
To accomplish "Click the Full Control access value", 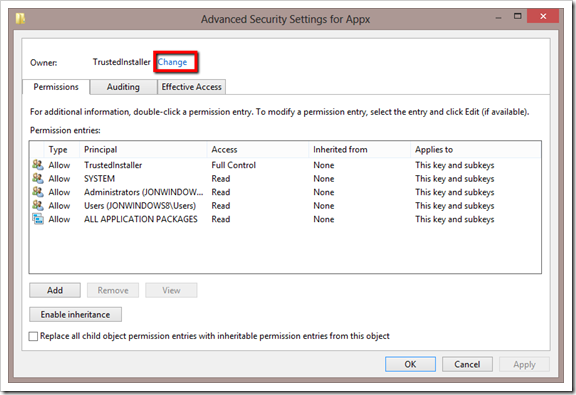I will (x=234, y=165).
